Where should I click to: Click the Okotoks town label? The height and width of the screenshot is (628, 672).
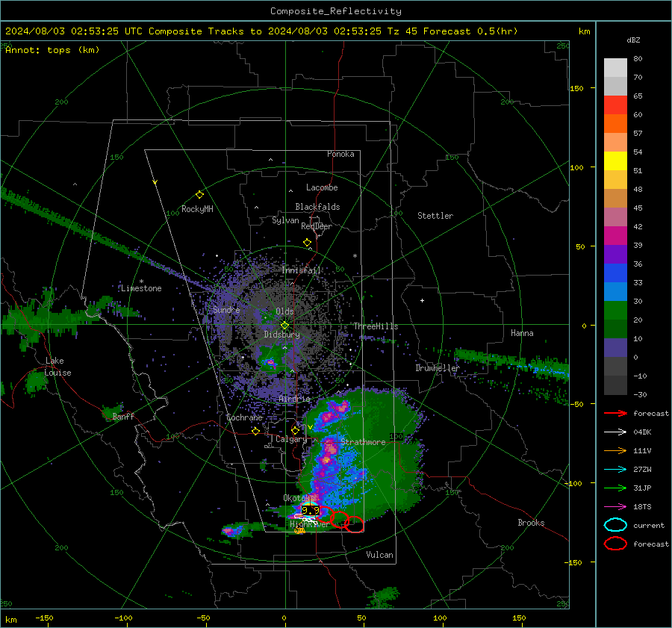pyautogui.click(x=299, y=498)
